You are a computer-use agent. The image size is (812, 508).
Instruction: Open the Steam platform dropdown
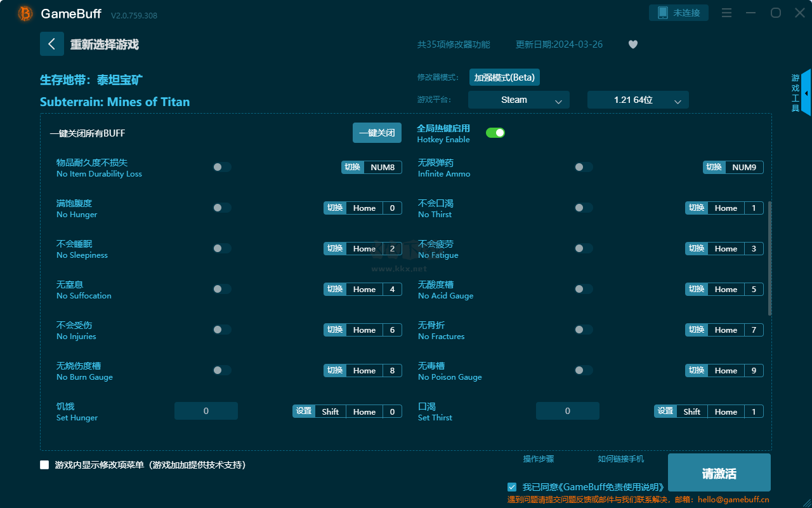pyautogui.click(x=519, y=100)
